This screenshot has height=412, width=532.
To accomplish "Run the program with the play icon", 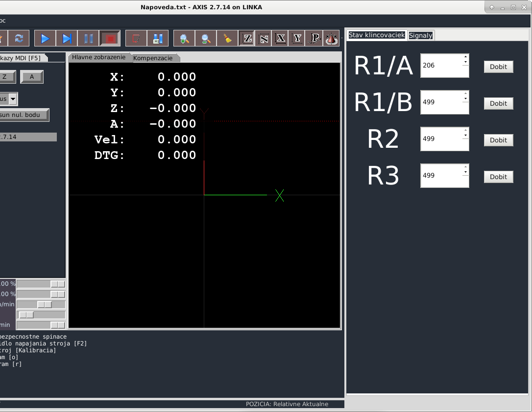I will click(x=45, y=38).
